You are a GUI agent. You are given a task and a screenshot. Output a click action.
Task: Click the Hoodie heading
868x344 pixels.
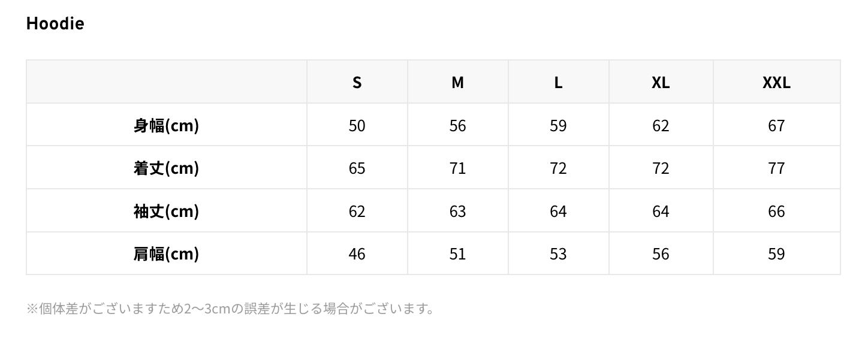coord(55,23)
